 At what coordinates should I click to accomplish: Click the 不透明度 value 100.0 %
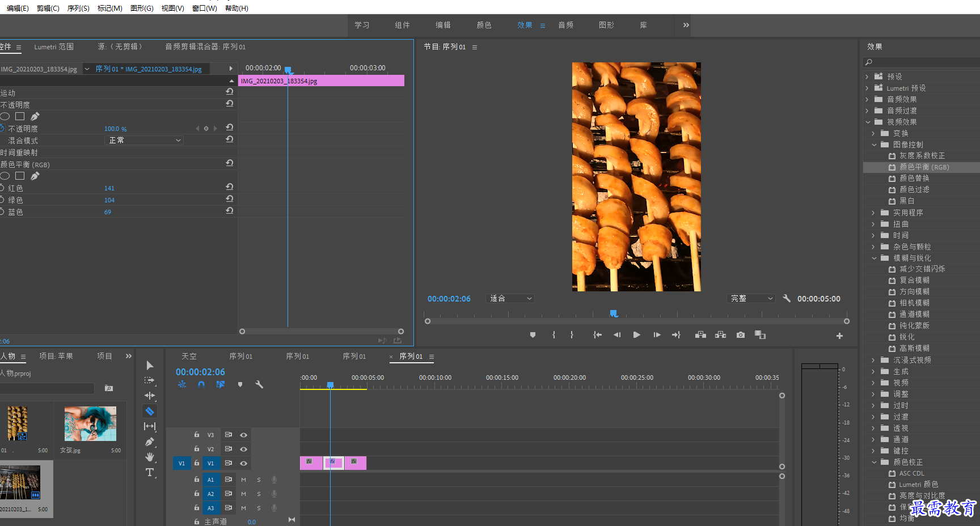[116, 129]
